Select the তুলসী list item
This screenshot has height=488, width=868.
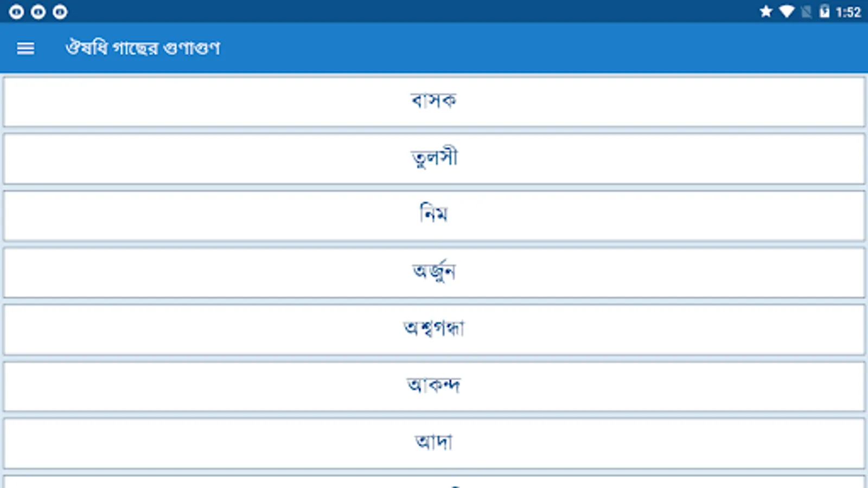[x=434, y=158]
